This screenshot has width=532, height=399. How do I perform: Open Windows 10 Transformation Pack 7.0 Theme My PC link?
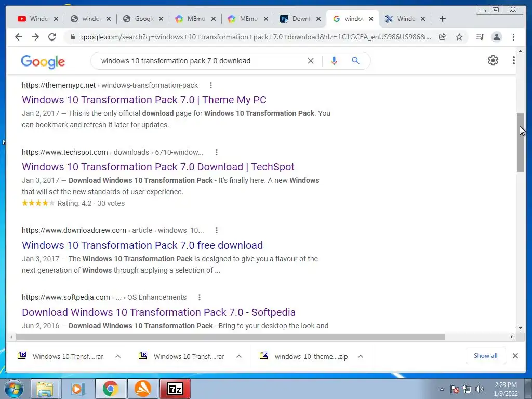[144, 100]
